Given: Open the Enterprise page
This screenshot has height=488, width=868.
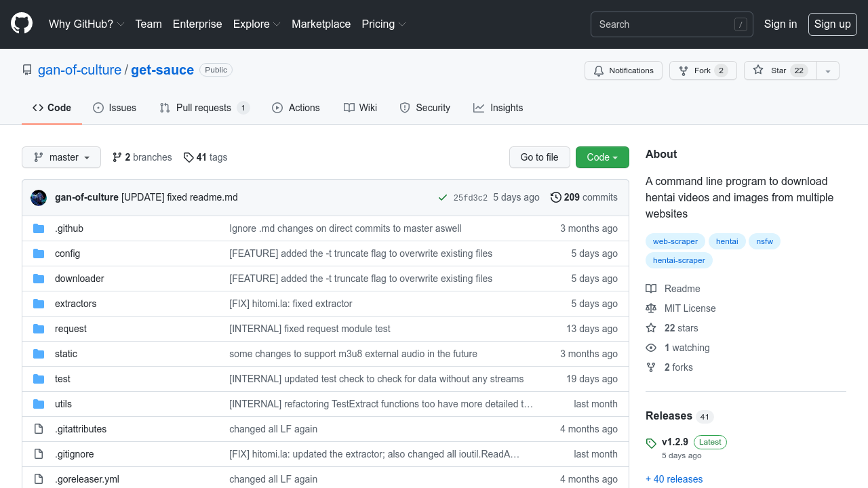Looking at the screenshot, I should pyautogui.click(x=197, y=24).
